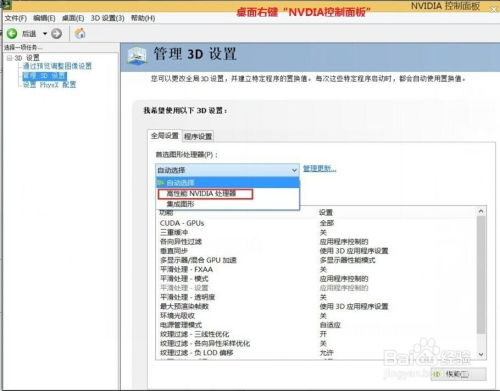This screenshot has height=391, width=500.
Task: Click the 全部 value for CUDA - GPUs
Action: [x=327, y=223]
